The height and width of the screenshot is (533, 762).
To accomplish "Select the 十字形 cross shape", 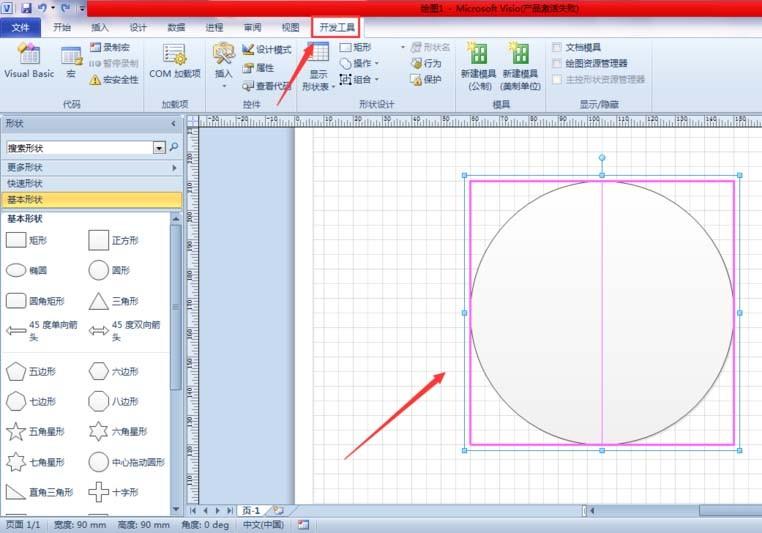I will (x=114, y=492).
